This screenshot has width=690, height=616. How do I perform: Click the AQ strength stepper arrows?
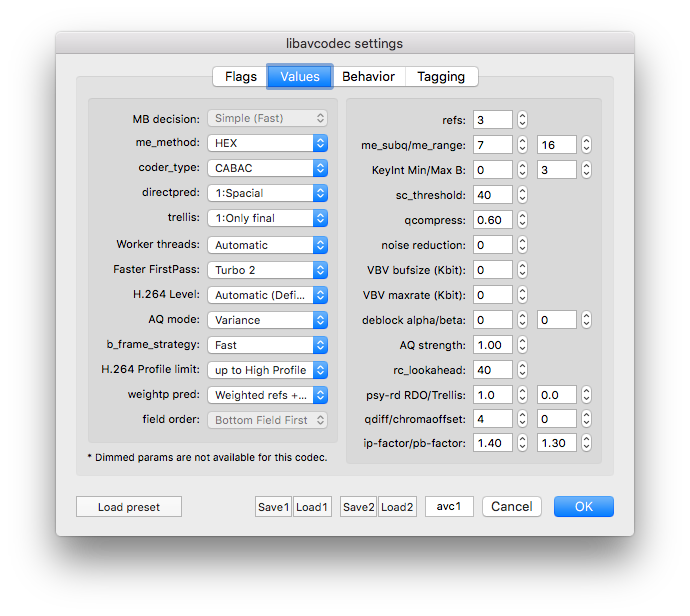click(x=522, y=345)
